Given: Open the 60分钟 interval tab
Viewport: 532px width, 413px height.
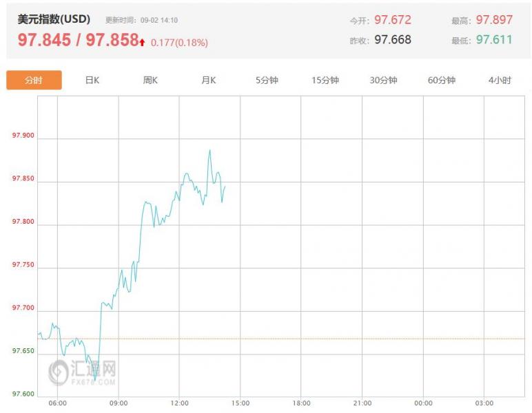Looking at the screenshot, I should coord(442,80).
